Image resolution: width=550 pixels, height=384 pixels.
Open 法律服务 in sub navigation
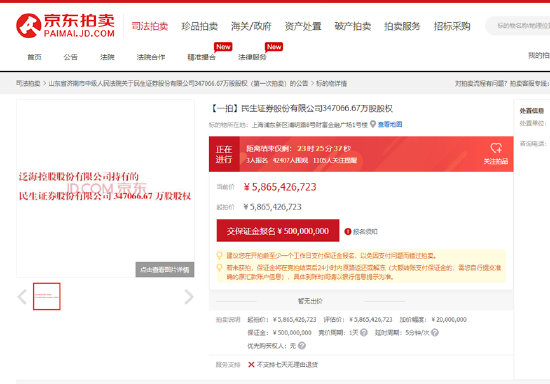(x=252, y=57)
